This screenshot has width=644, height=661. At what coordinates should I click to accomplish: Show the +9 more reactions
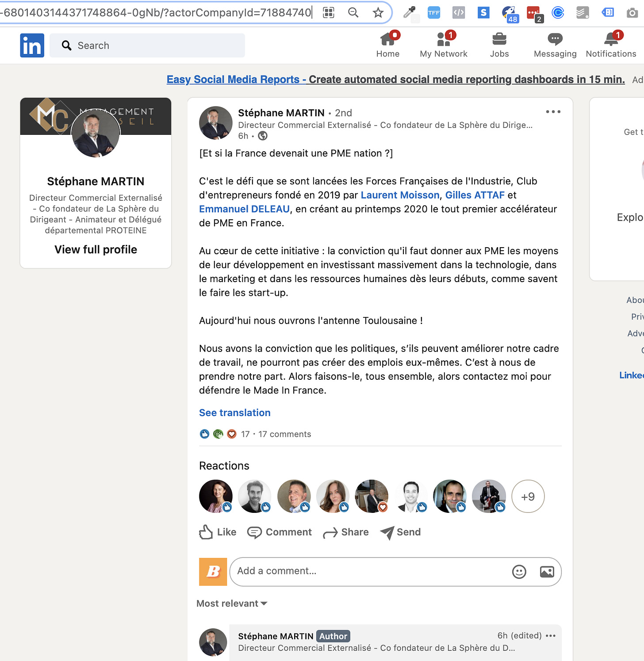[528, 497]
